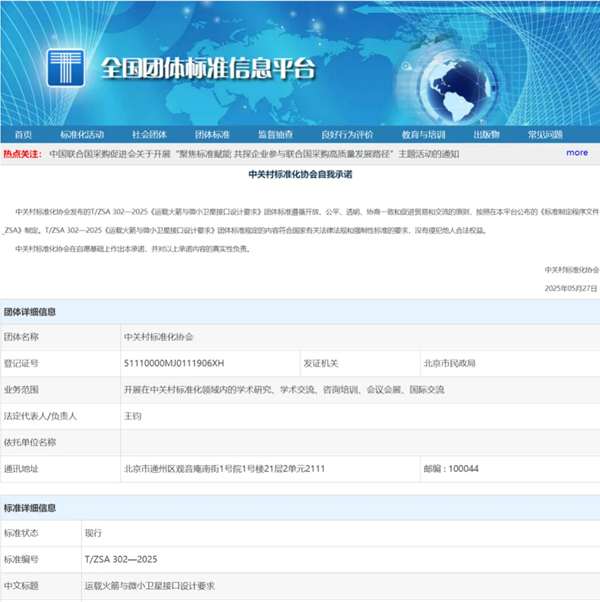Open 教育与培训 menu item

[423, 135]
